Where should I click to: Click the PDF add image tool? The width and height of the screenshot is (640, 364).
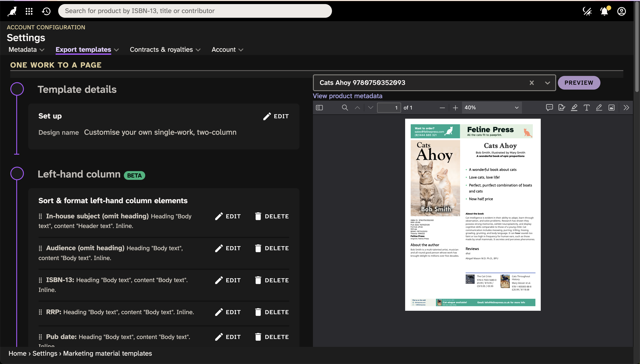(611, 108)
